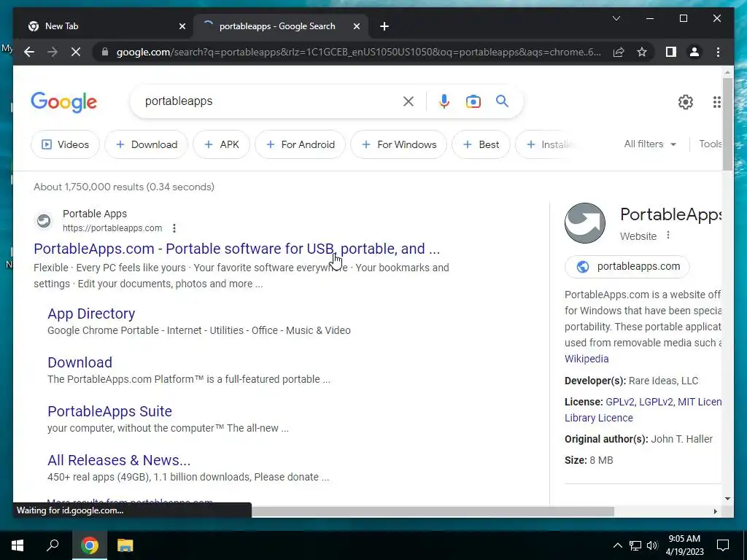Close the New Tab tab
The width and height of the screenshot is (747, 560).
(182, 26)
